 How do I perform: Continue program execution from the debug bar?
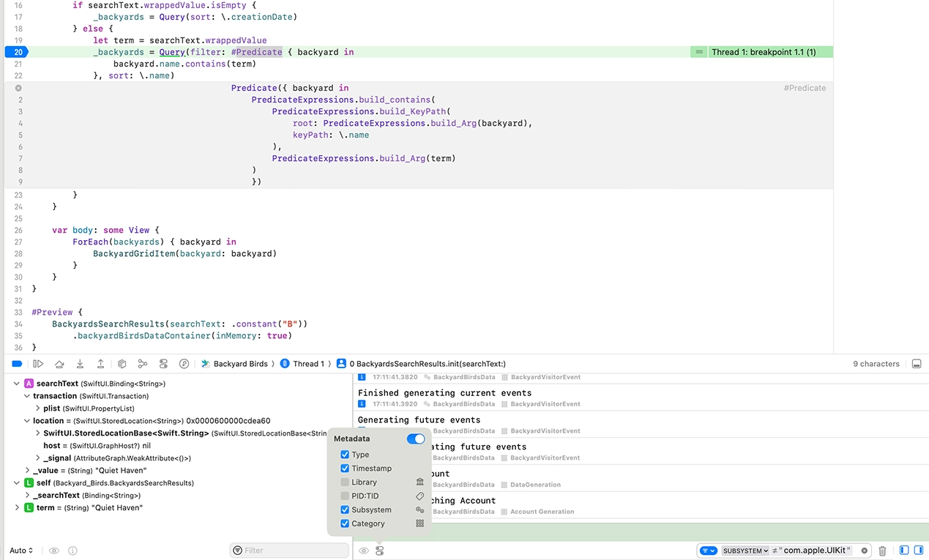[38, 364]
